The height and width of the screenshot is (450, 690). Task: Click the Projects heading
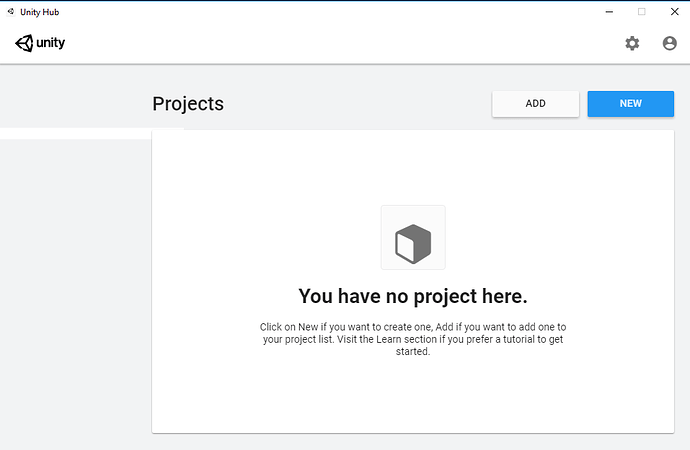188,104
